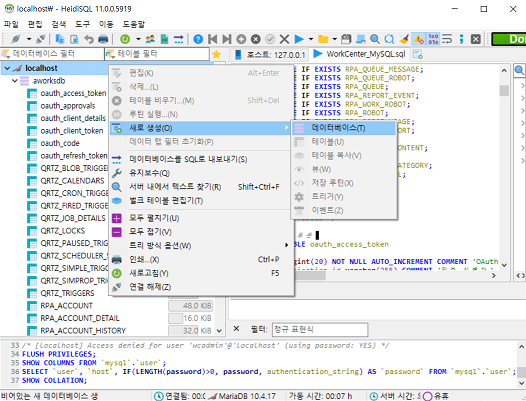Screen dimensions: 526x401
Task: Click the undo toolbar icon
Action: coord(89,39)
